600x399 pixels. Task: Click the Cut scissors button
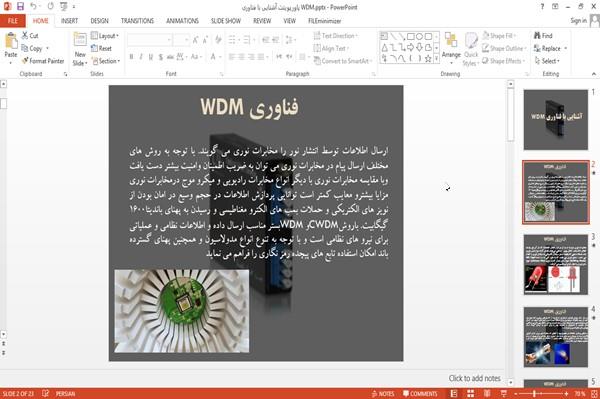pos(30,36)
